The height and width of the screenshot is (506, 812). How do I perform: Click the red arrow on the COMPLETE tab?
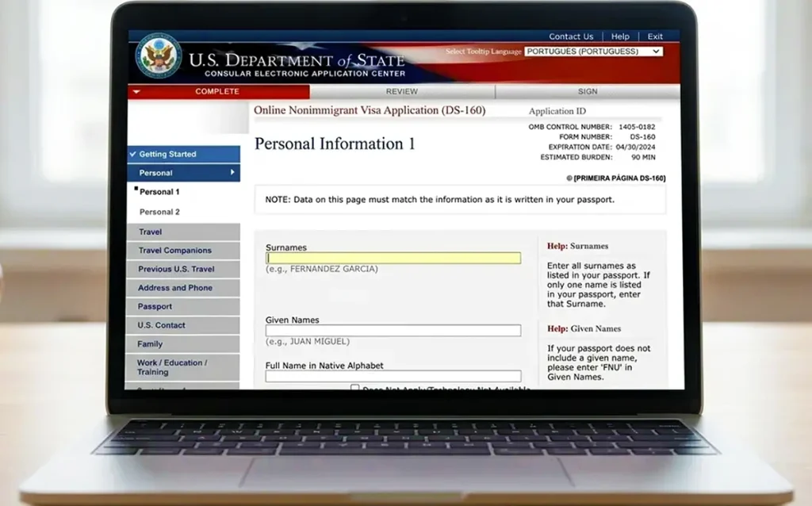(136, 92)
